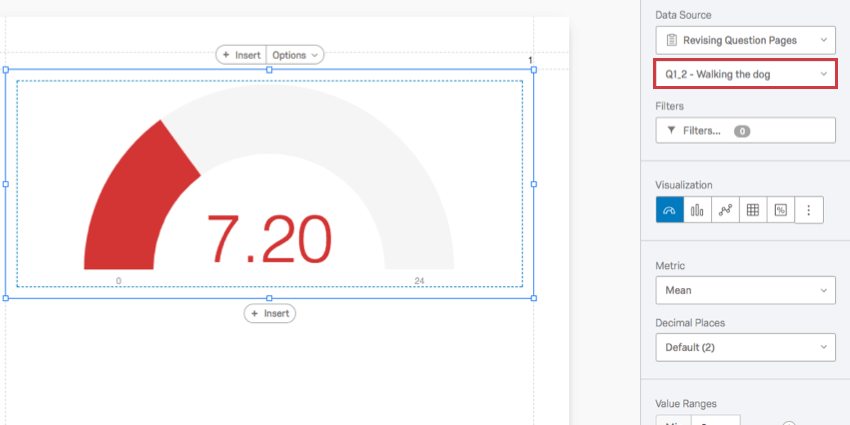Screen dimensions: 850x425
Task: Click the clipboard icon beside Revising Question Pages
Action: point(672,40)
